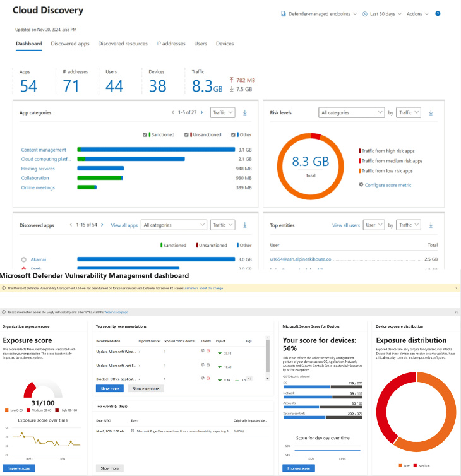The width and height of the screenshot is (461, 476).
Task: Click the Configure score metric gear
Action: (x=361, y=184)
